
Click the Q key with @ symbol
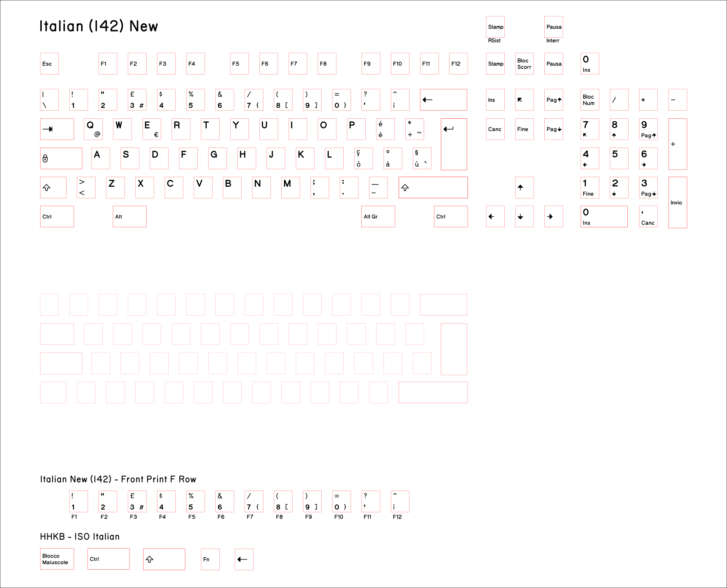pos(93,129)
